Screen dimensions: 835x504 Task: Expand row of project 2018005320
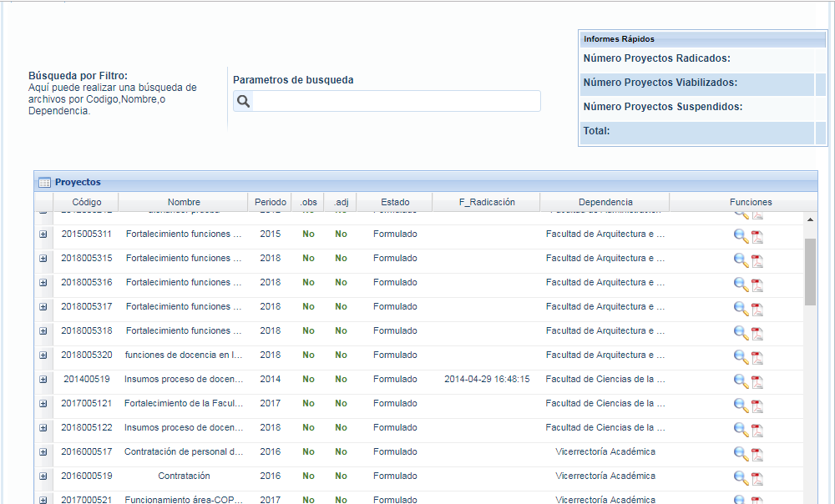pos(43,355)
